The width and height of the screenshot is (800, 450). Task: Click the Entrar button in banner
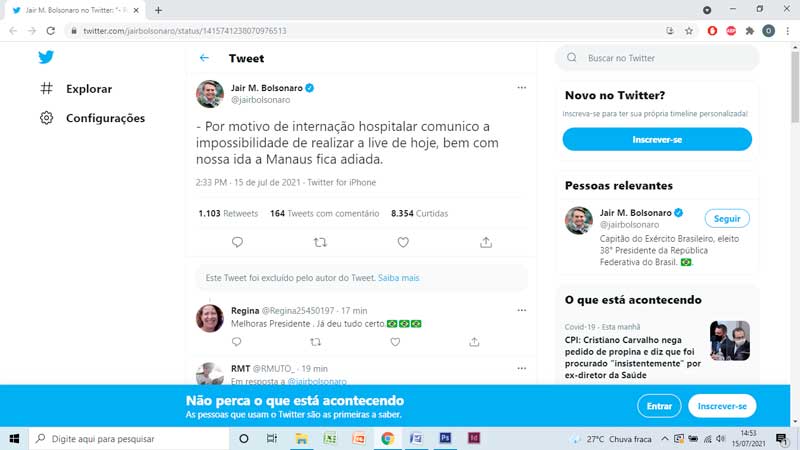(659, 406)
